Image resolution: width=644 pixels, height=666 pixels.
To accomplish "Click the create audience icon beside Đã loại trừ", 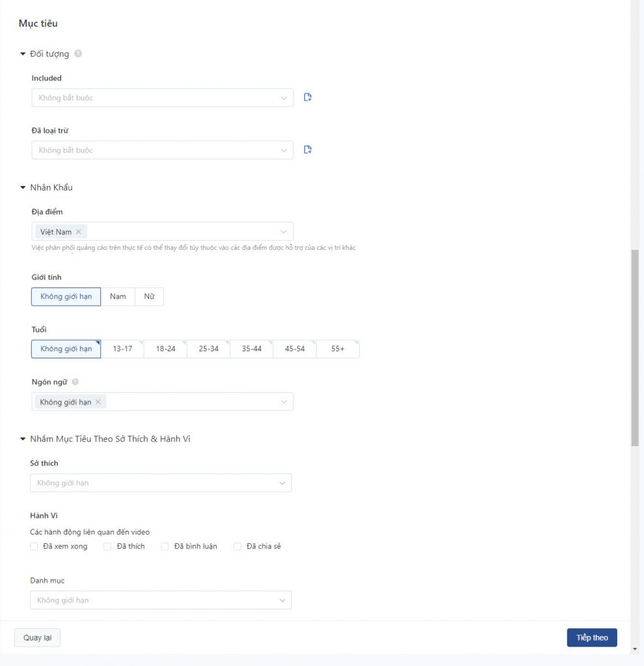I will pyautogui.click(x=308, y=150).
